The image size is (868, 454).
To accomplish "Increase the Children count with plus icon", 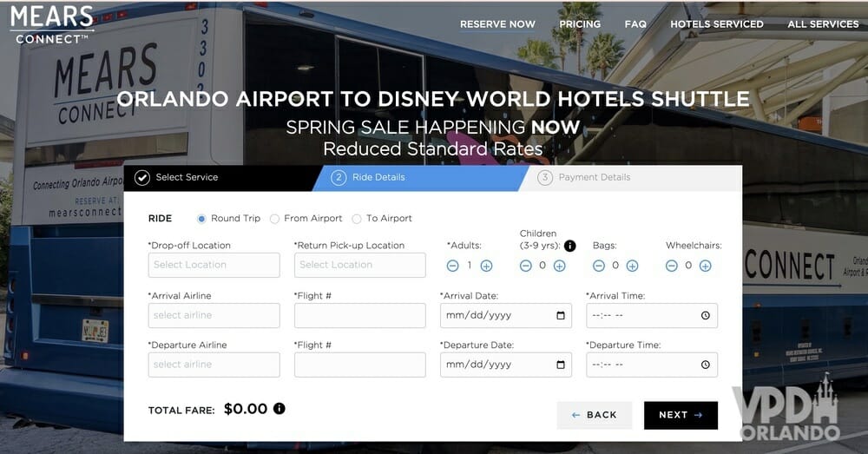I will pos(560,266).
